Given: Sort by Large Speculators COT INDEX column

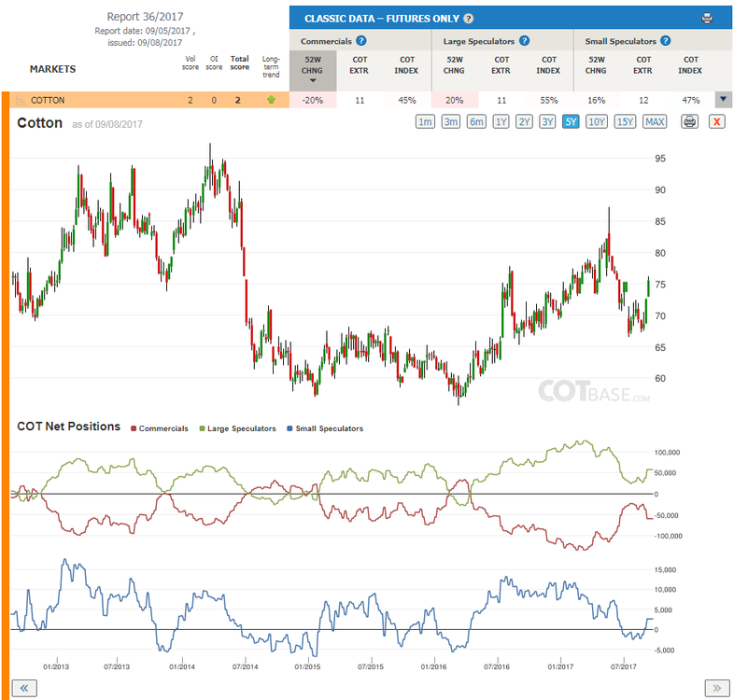Looking at the screenshot, I should pos(548,65).
